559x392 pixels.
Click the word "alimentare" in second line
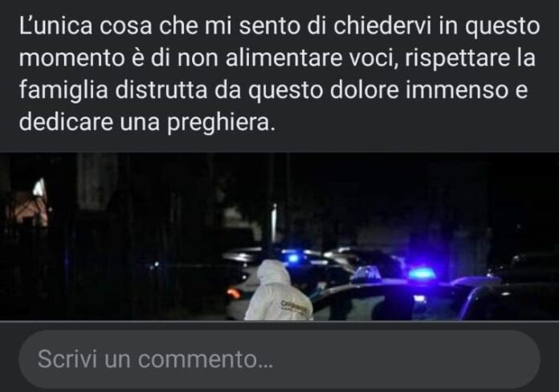284,58
